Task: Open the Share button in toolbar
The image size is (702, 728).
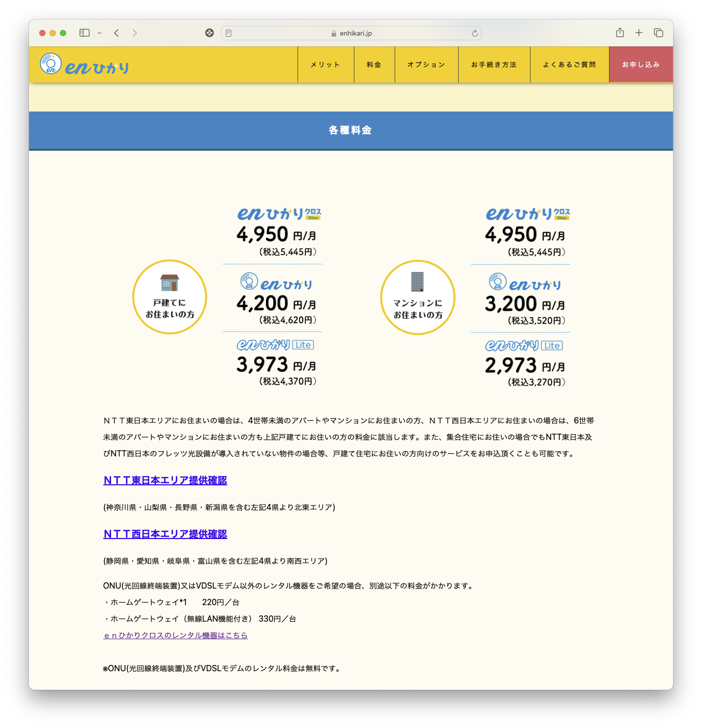Action: click(620, 33)
